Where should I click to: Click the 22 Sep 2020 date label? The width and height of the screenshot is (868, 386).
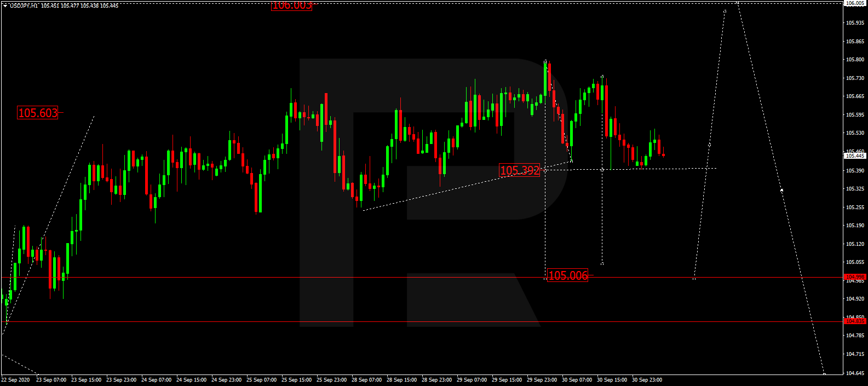tap(16, 380)
